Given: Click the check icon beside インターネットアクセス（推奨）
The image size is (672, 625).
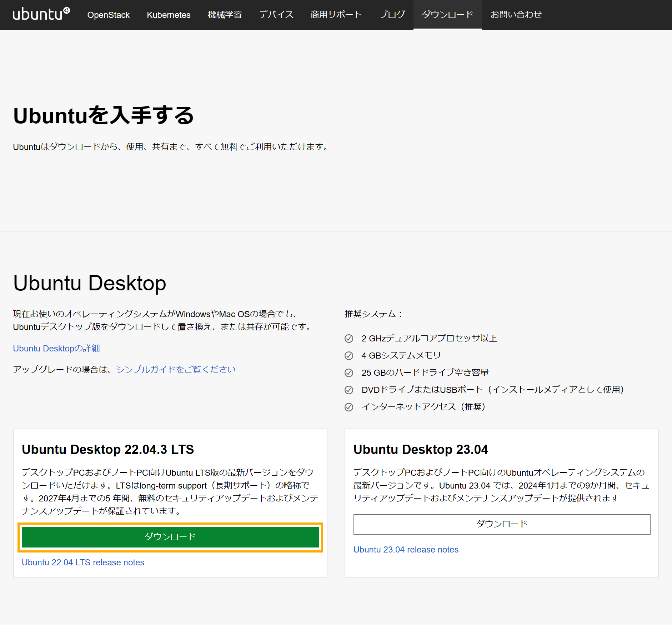Looking at the screenshot, I should click(x=349, y=407).
